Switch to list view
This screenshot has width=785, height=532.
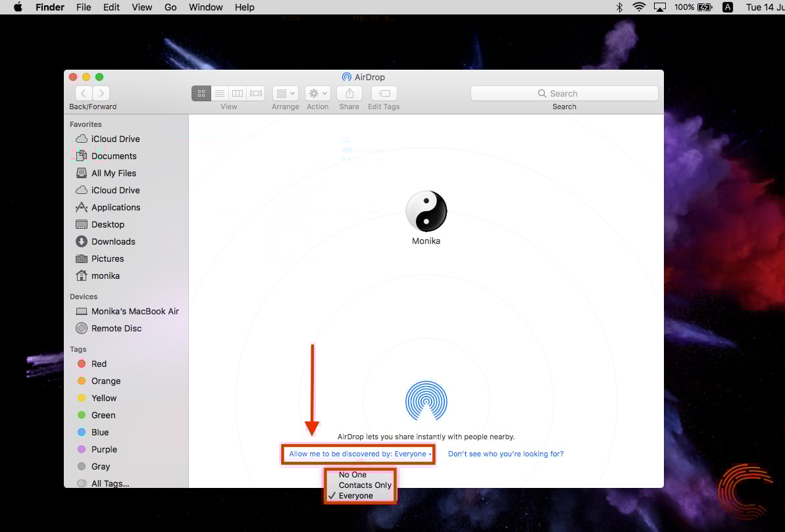(x=219, y=93)
